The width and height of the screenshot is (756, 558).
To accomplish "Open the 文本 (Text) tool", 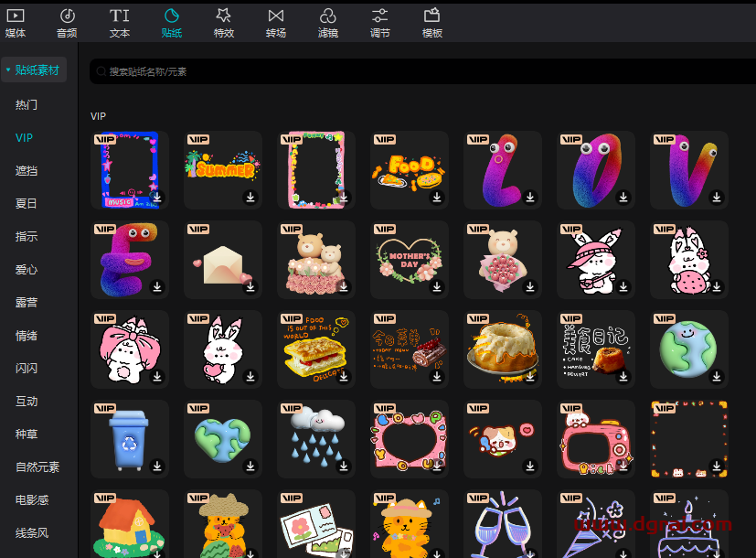I will (x=120, y=22).
